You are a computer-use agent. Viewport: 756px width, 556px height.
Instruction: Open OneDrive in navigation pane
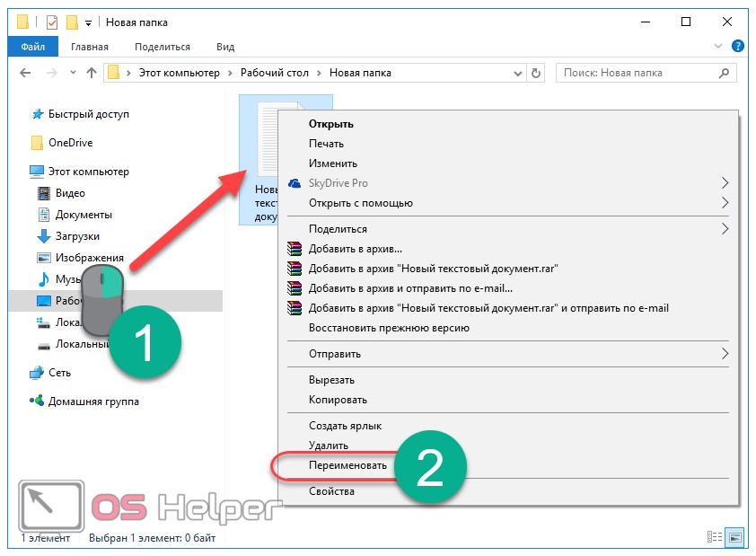pos(70,142)
